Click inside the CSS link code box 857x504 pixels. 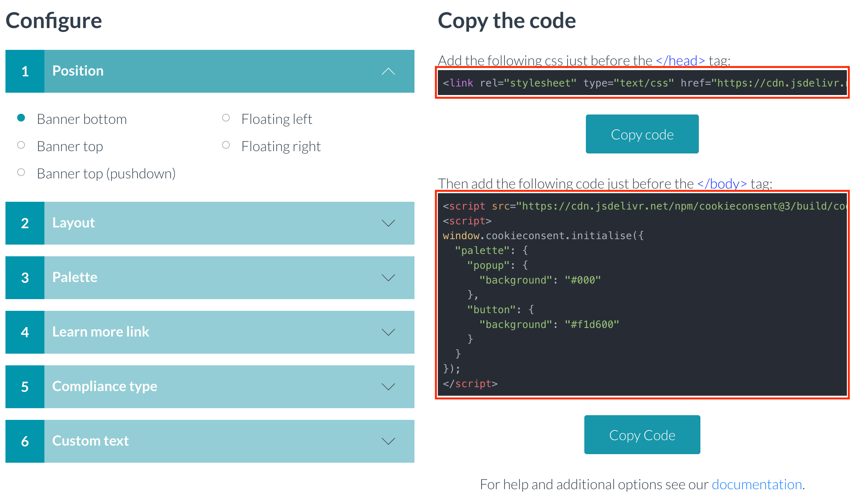pos(642,83)
